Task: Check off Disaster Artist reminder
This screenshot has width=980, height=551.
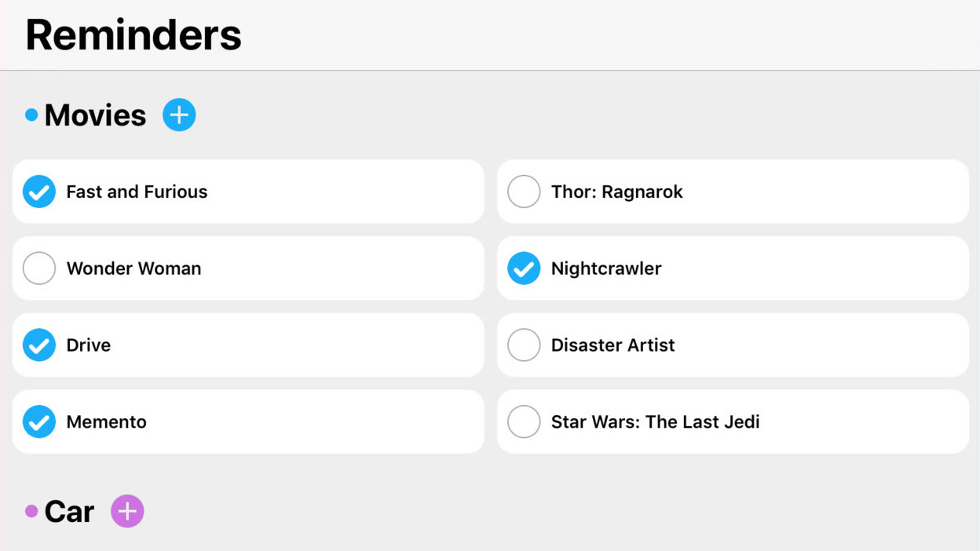Action: point(524,345)
